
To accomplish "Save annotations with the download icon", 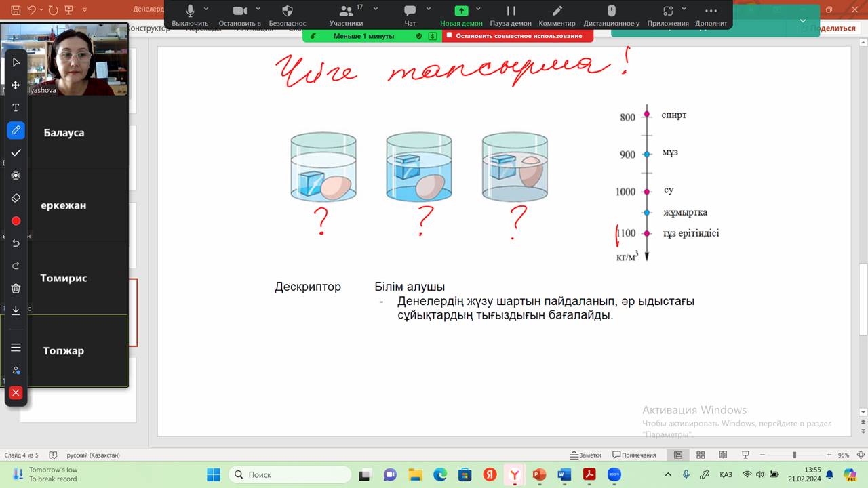I will (x=16, y=311).
